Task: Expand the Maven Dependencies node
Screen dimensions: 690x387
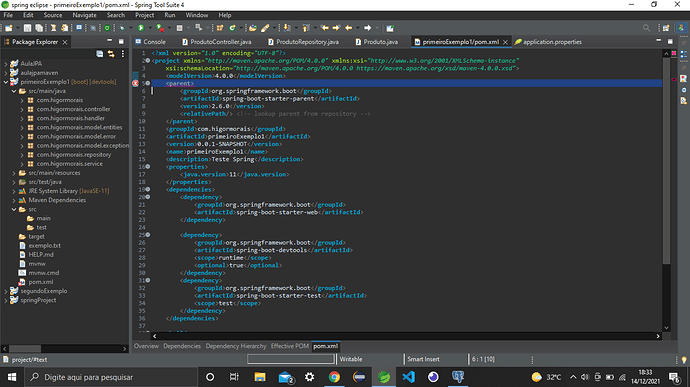Action: point(14,200)
